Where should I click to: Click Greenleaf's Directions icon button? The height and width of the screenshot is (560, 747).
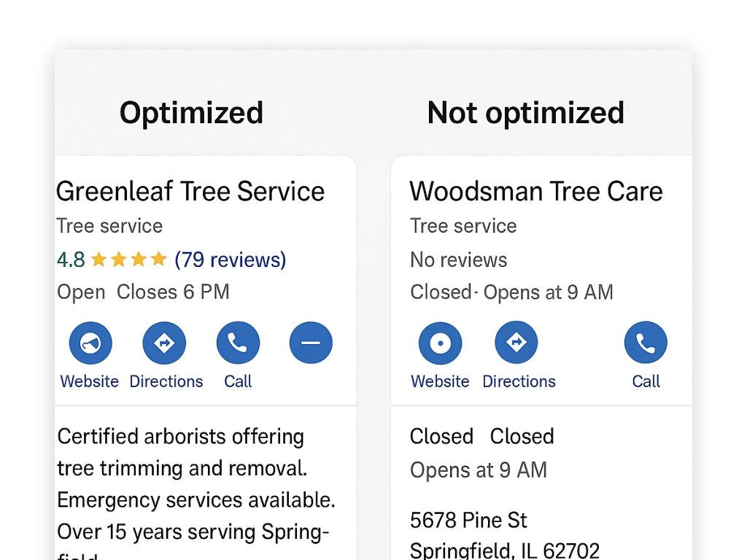(x=164, y=343)
